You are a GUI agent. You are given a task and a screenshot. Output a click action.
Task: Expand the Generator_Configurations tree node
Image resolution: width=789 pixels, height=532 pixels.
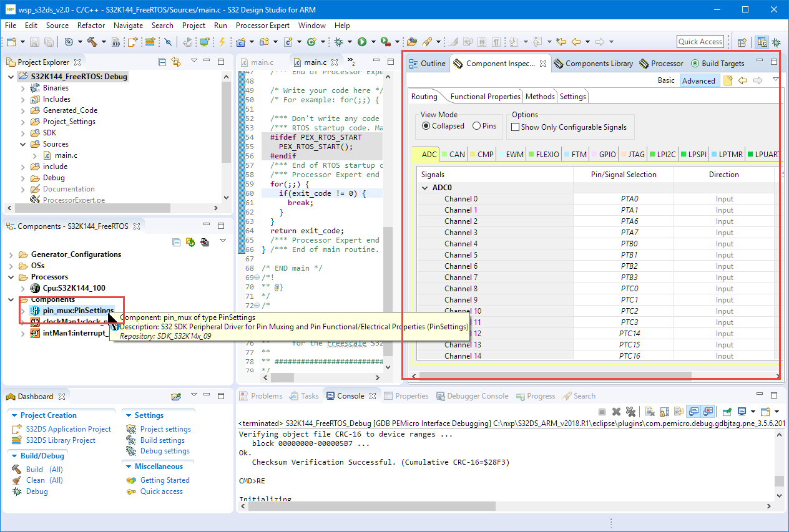pos(12,254)
